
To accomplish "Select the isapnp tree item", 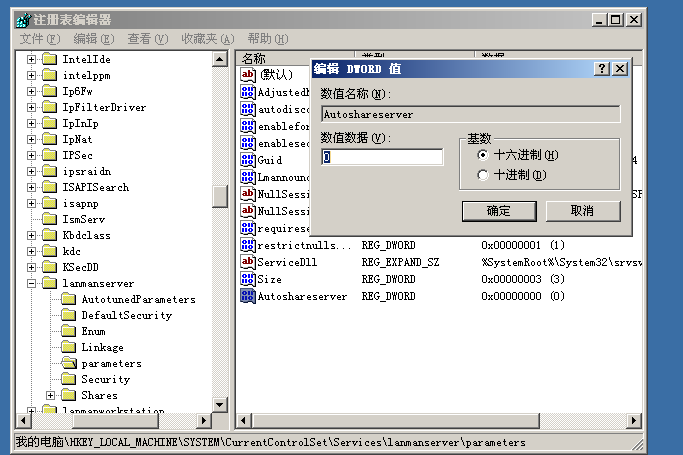I will pos(81,203).
